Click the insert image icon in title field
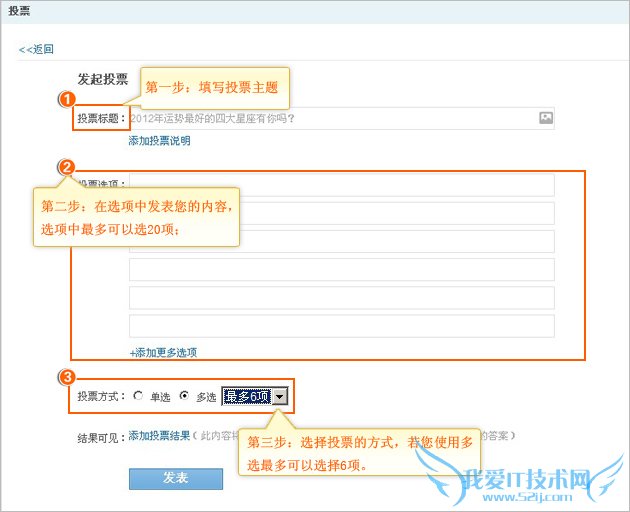Viewport: 630px width, 512px height. 546,118
